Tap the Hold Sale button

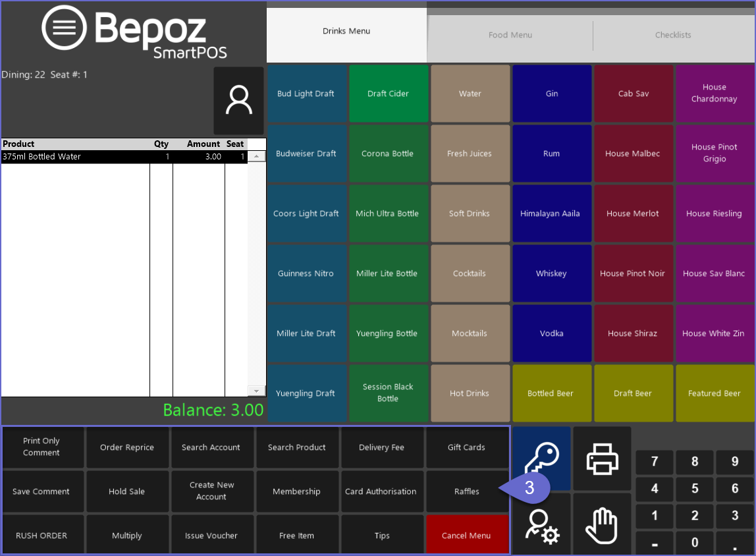pyautogui.click(x=126, y=491)
